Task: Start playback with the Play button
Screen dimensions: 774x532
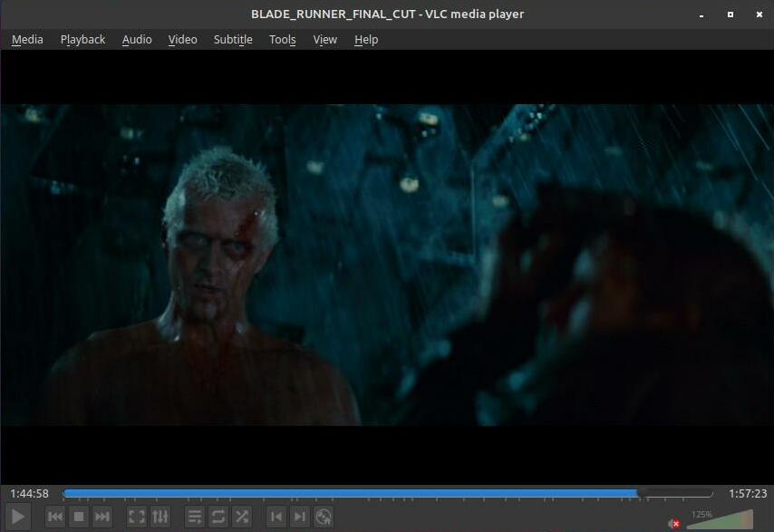Action: [18, 517]
